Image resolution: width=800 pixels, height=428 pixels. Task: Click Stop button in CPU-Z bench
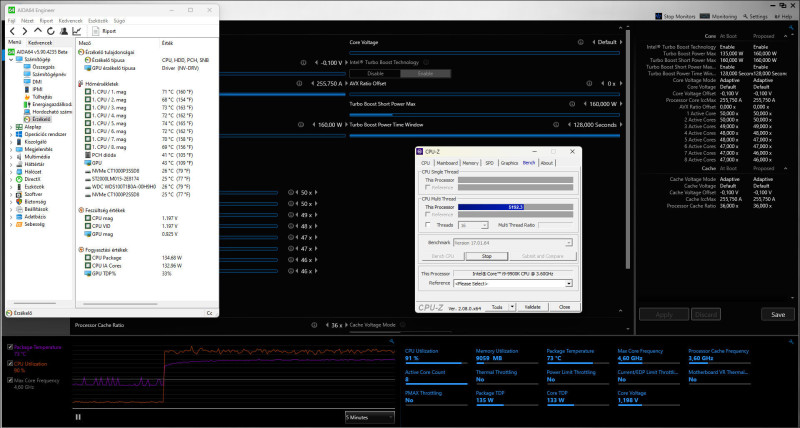[x=487, y=256]
